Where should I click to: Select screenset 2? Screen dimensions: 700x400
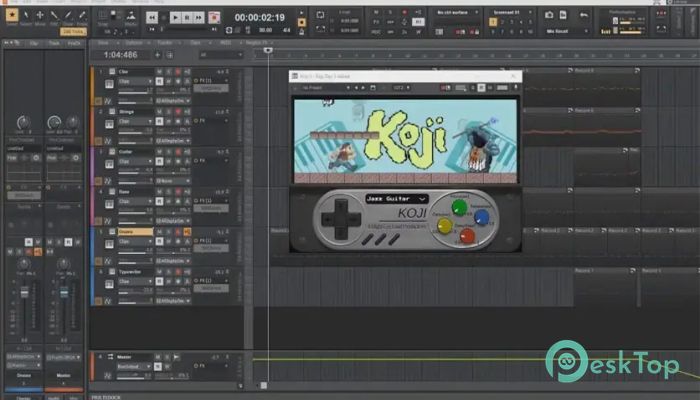[x=502, y=22]
